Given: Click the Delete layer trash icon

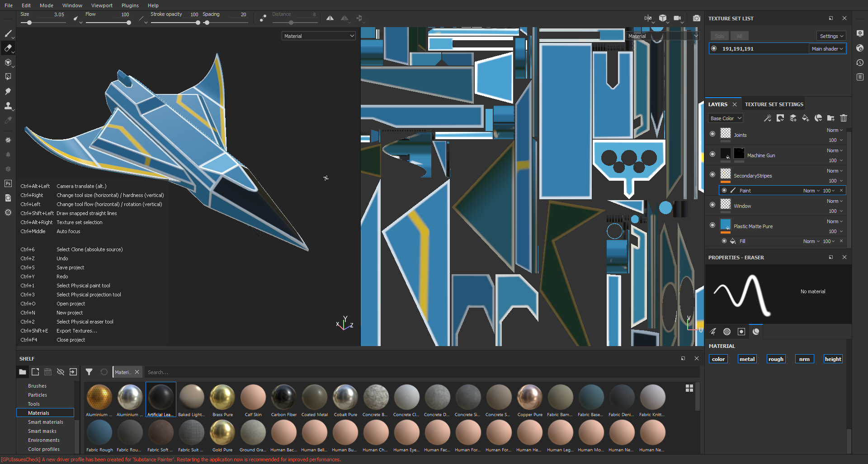Looking at the screenshot, I should coord(844,118).
